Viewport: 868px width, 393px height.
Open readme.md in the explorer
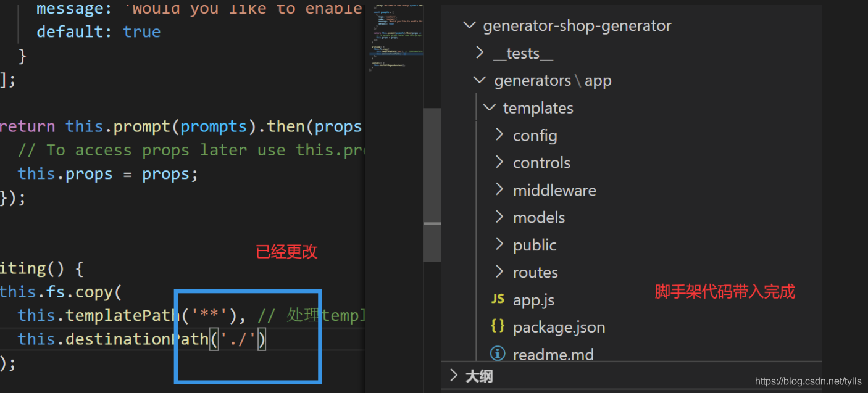[x=554, y=355]
